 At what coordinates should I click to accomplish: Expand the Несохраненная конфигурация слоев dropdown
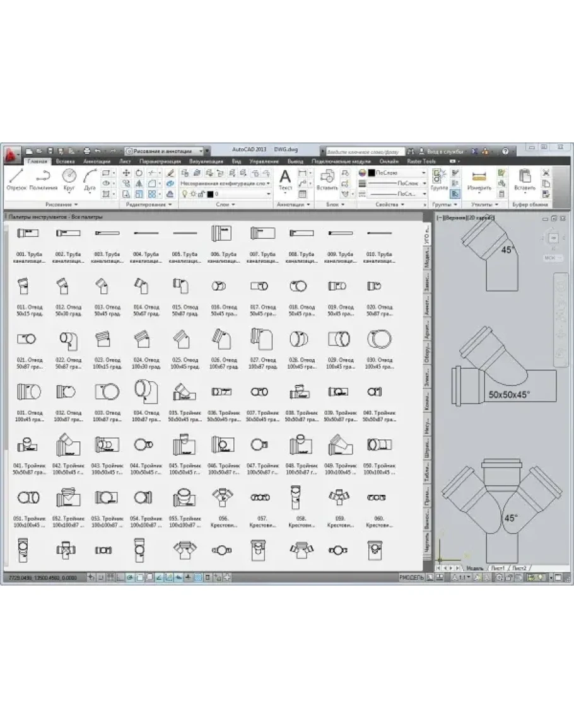(x=225, y=183)
